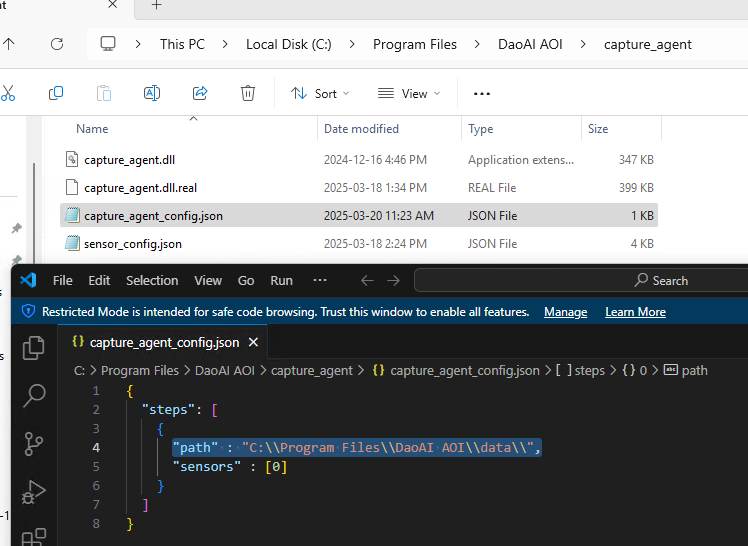Click the monitor icon in the address bar
748x546 pixels.
[108, 44]
